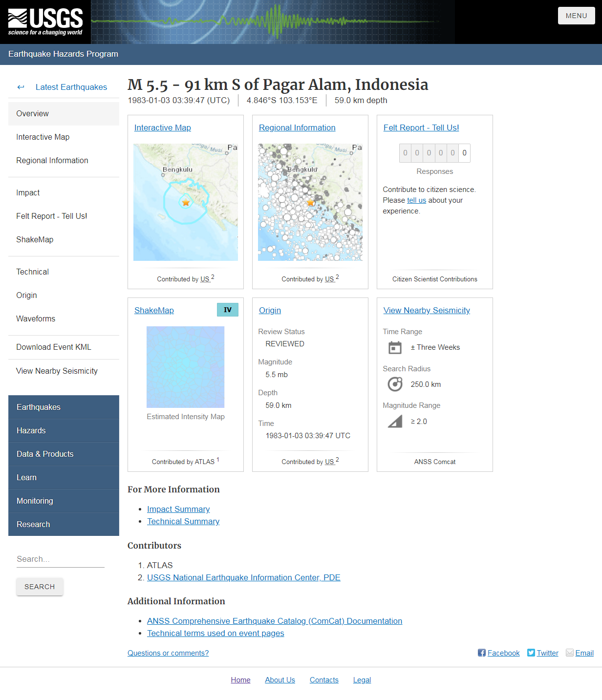Click the felt report responses counter
The width and height of the screenshot is (602, 700).
(435, 153)
